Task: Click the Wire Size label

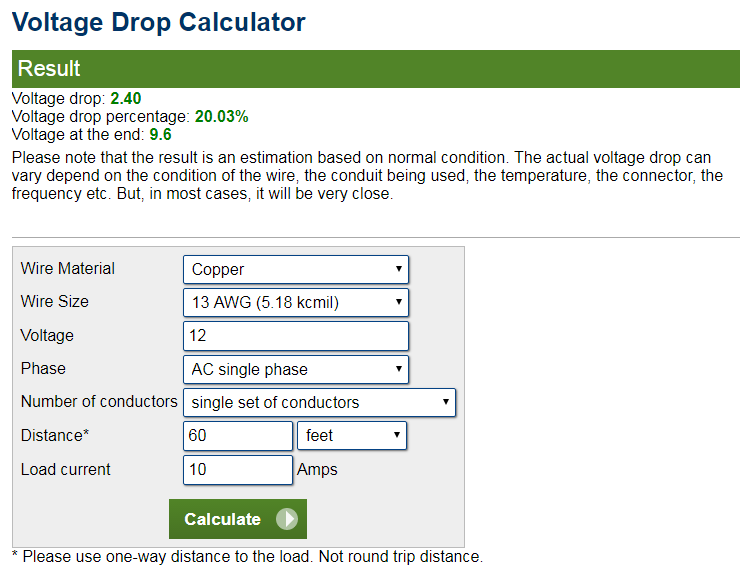Action: (x=55, y=301)
